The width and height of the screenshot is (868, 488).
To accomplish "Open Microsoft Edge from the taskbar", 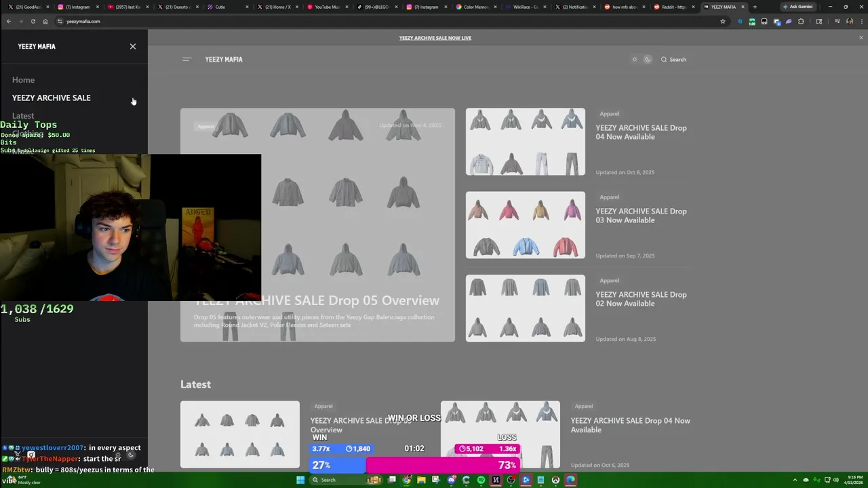I will [x=570, y=480].
